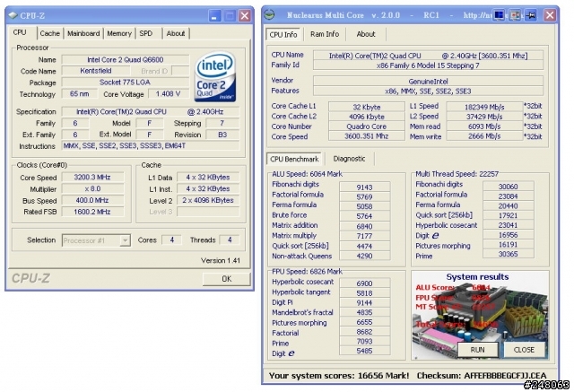This screenshot has height=392, width=574.
Task: Click the Family Id field in Nuclearus
Action: (x=429, y=65)
